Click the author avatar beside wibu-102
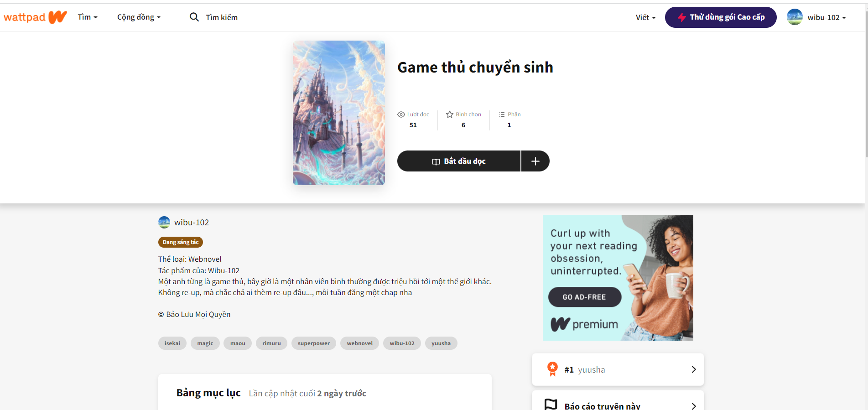868x410 pixels. (164, 222)
